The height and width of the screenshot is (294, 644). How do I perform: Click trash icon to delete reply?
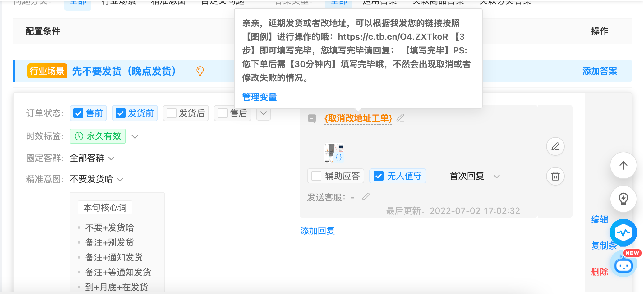pos(555,176)
